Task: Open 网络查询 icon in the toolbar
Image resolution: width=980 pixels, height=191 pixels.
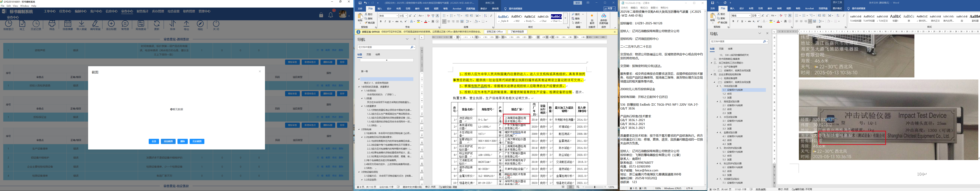Action: point(141,24)
